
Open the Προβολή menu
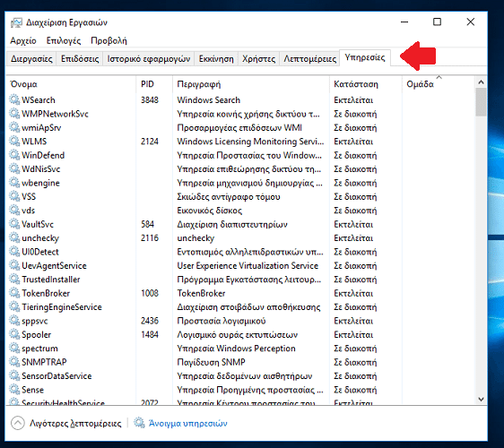tap(109, 41)
